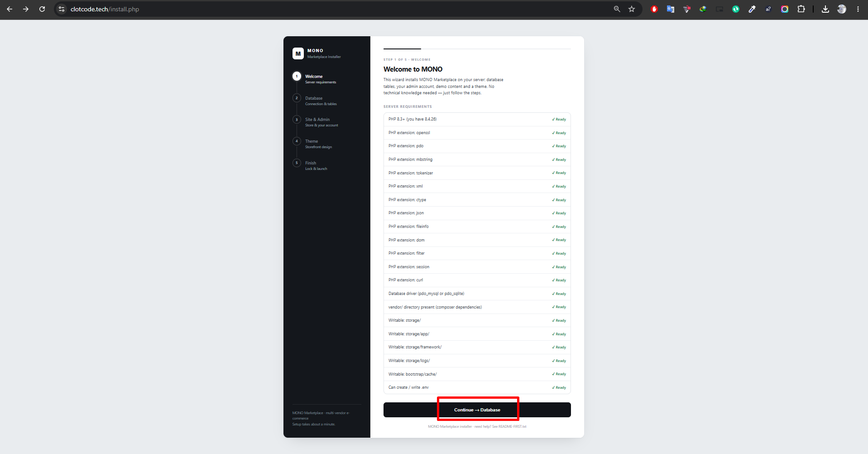Click the PHP extension: openssl row
The height and width of the screenshot is (454, 868).
click(477, 133)
